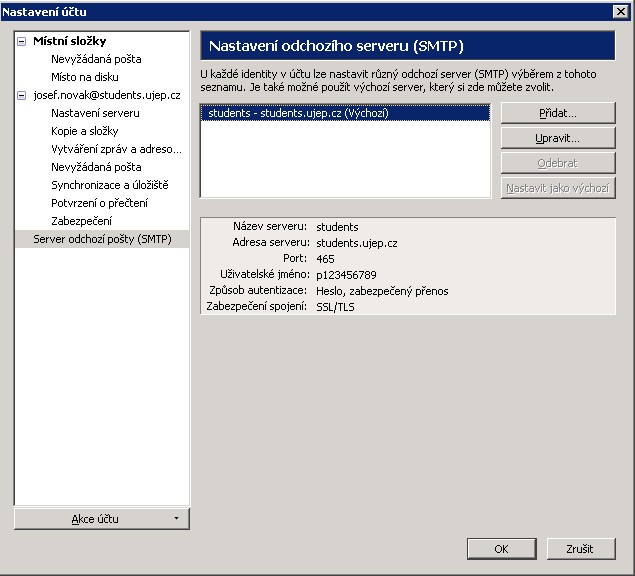This screenshot has height=576, width=635.
Task: Click the Přidat button
Action: (557, 113)
